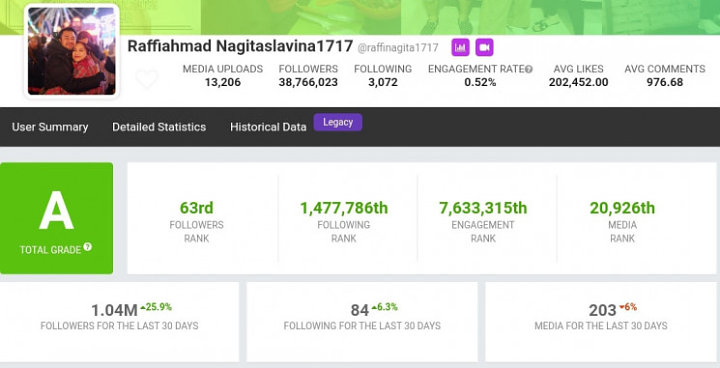
Task: Click the 1.04M followers last 30 days
Action: click(114, 311)
